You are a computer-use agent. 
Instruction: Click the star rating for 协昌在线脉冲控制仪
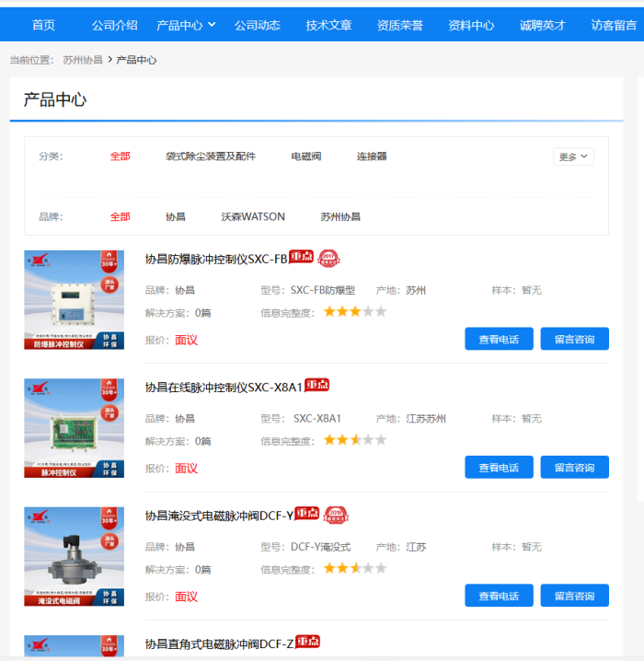click(354, 440)
